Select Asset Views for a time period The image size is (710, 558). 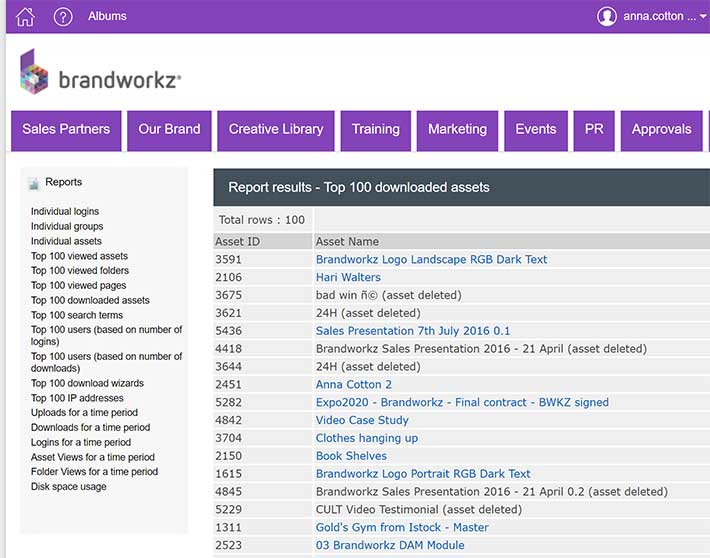[x=92, y=457]
